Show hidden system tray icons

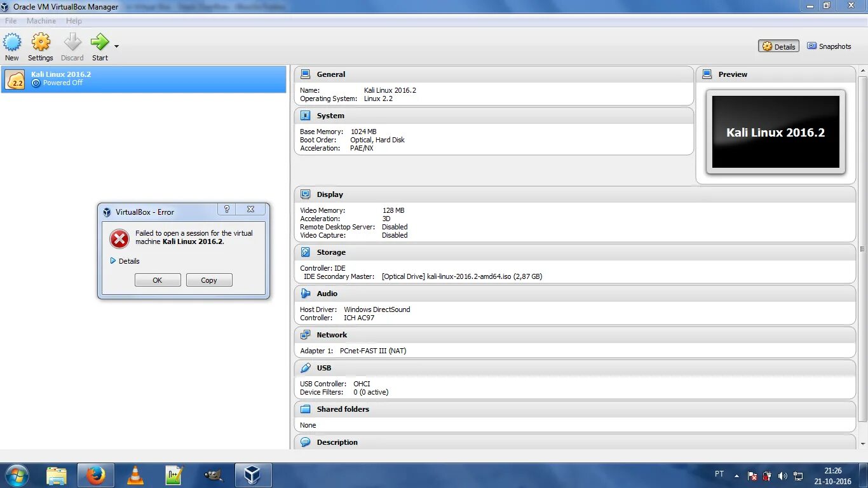(736, 475)
